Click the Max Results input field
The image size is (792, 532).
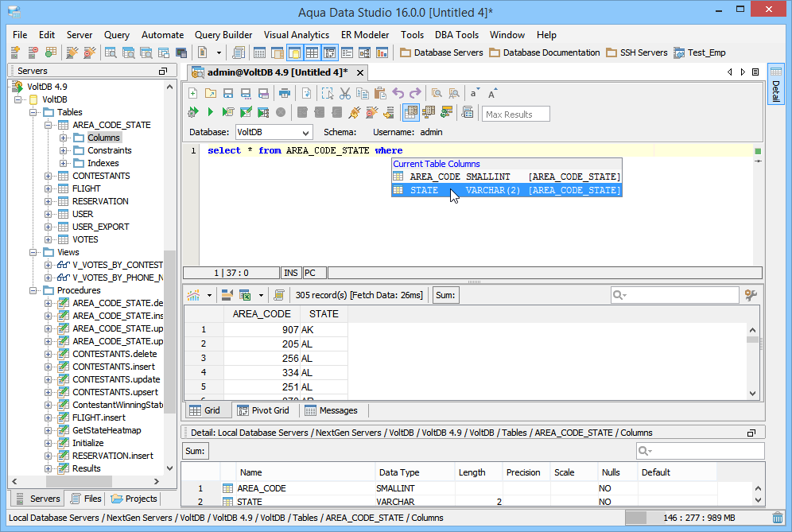pos(516,114)
